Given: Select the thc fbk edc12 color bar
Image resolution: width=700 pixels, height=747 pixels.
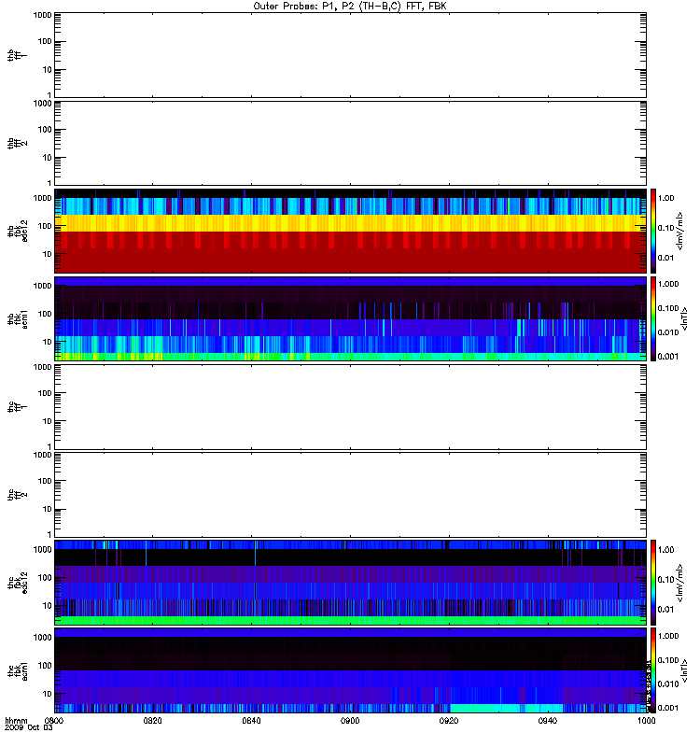Looking at the screenshot, I should [653, 582].
